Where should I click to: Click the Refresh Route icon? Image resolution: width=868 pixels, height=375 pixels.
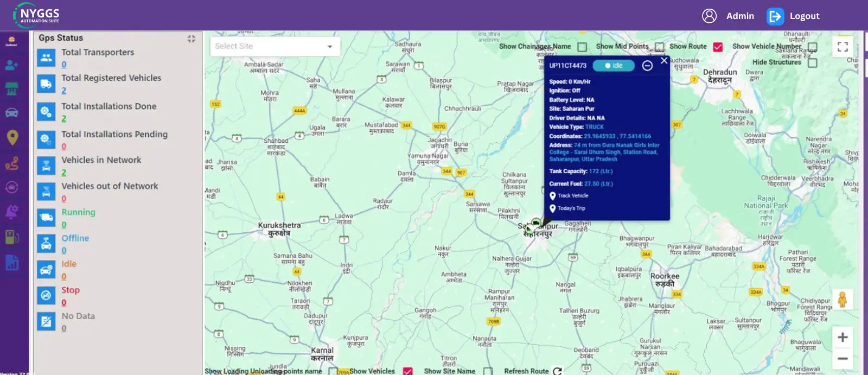pos(557,371)
